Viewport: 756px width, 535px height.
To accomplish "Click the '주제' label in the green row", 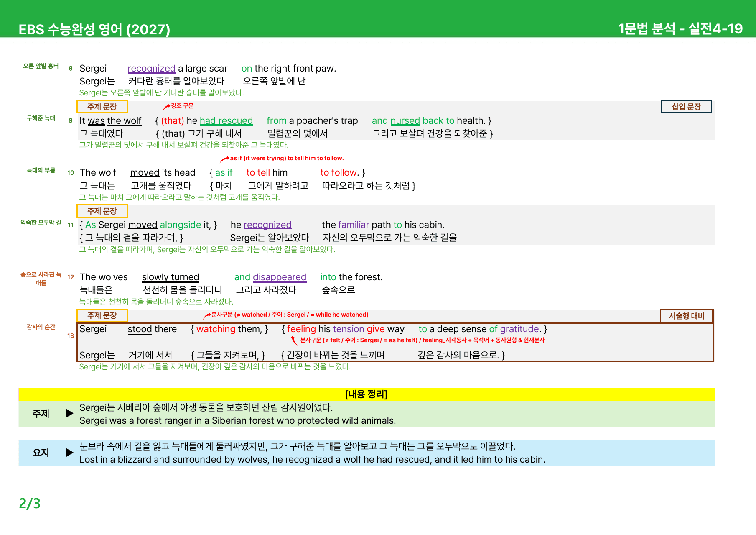I will (41, 413).
